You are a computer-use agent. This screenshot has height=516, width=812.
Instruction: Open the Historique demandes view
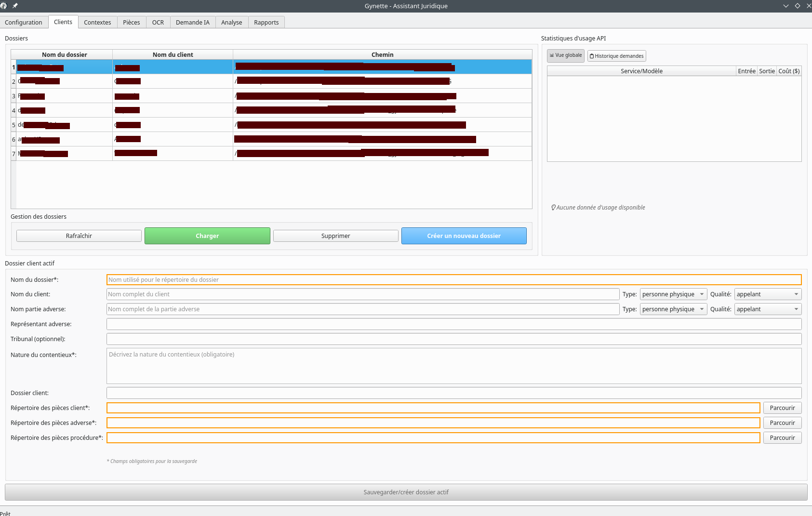coord(616,56)
